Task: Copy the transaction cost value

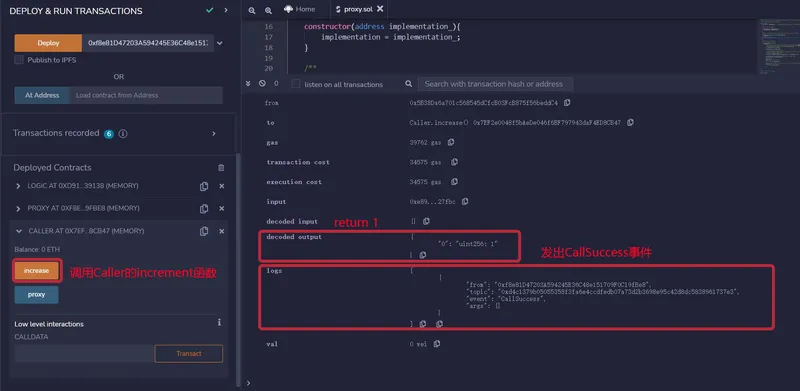Action: (454, 162)
